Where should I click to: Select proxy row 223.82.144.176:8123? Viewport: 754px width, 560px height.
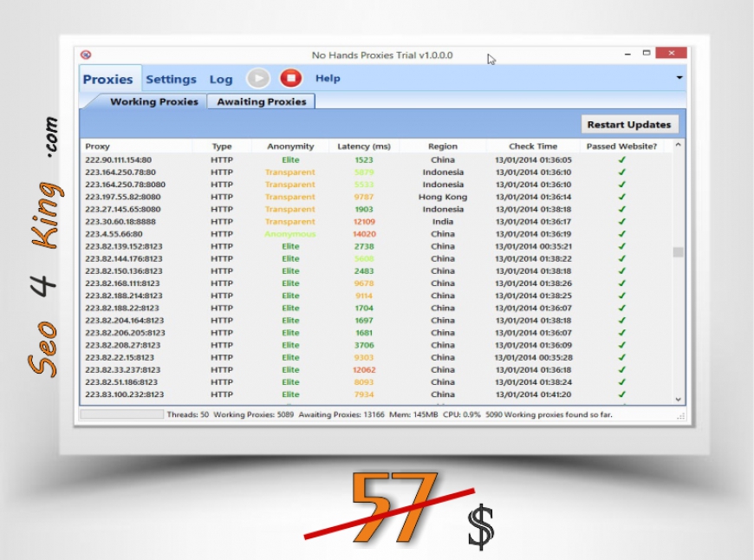tap(376, 259)
